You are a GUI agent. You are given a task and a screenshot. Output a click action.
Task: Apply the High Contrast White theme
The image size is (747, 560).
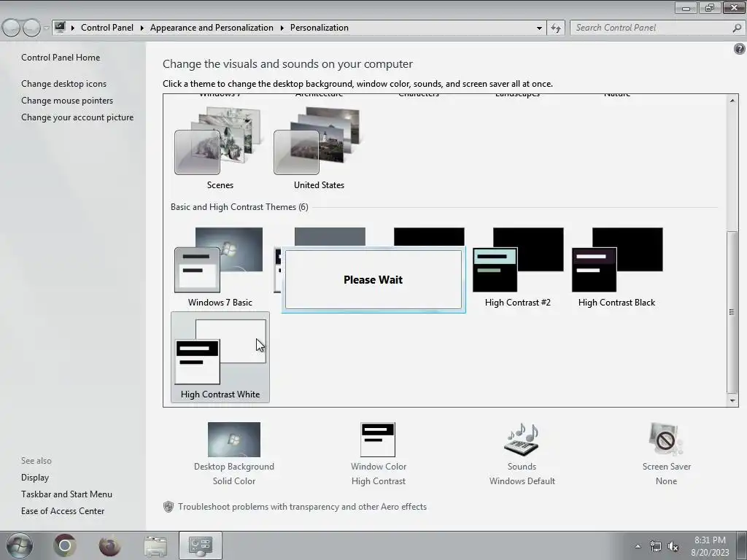pos(220,357)
